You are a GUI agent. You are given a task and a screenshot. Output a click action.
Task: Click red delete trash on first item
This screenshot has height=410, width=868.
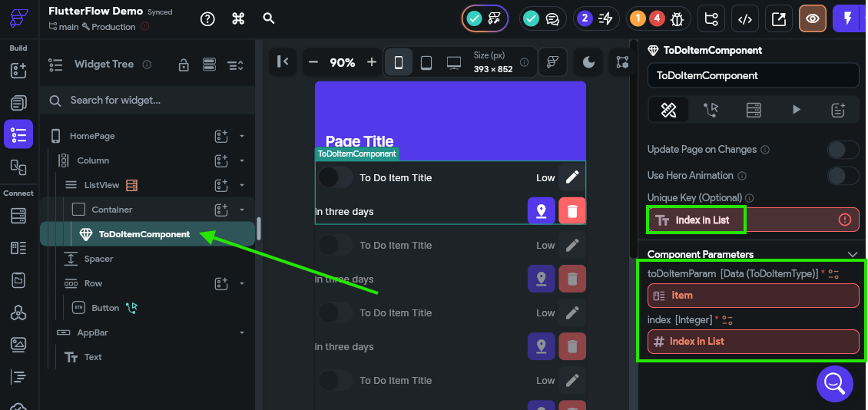[571, 211]
